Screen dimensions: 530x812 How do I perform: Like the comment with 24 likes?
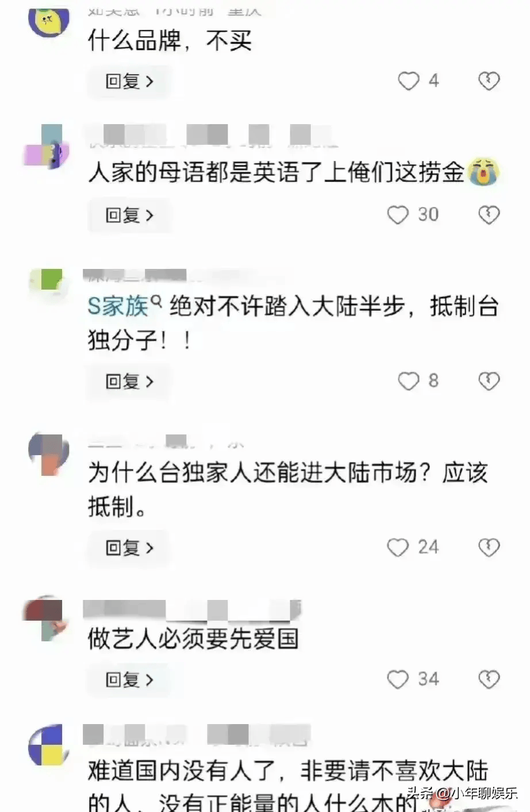tap(398, 547)
